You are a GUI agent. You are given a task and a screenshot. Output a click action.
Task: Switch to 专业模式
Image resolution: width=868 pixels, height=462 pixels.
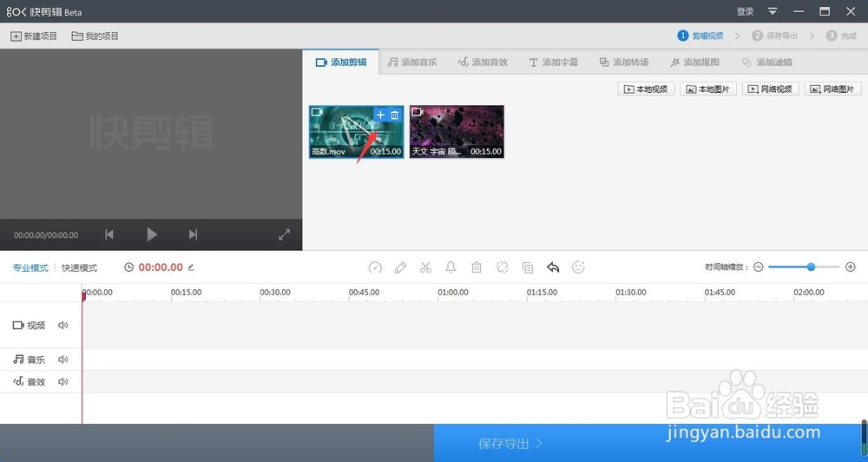(x=30, y=267)
